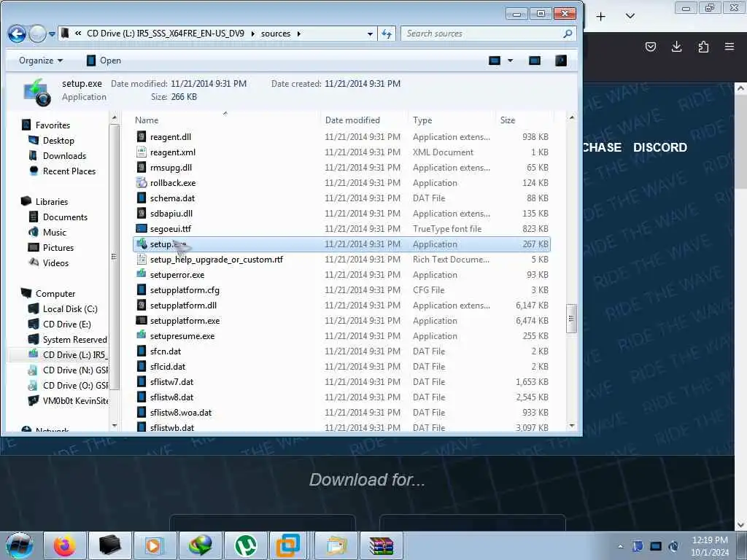Expand the address bar history dropdown
Image resolution: width=747 pixels, height=560 pixels.
[370, 34]
